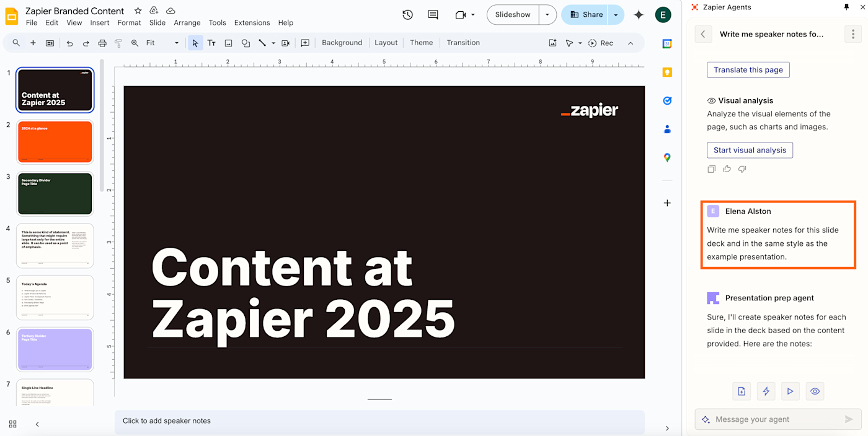Click the Message your agent field

(778, 419)
